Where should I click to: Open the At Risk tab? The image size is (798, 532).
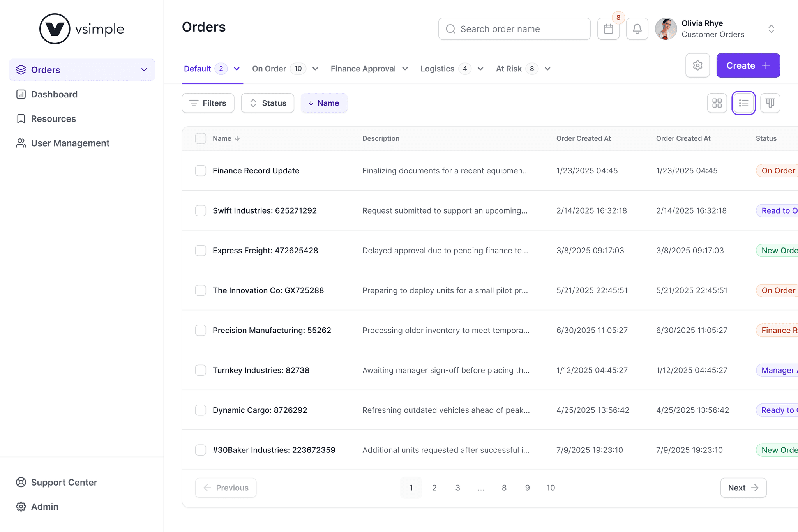[x=508, y=69]
